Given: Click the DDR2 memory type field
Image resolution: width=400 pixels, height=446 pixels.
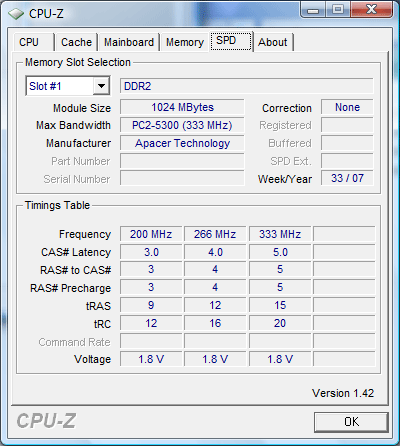Looking at the screenshot, I should 247,86.
